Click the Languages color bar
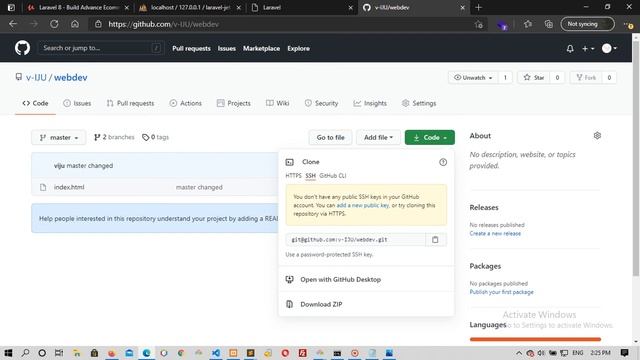 535,339
